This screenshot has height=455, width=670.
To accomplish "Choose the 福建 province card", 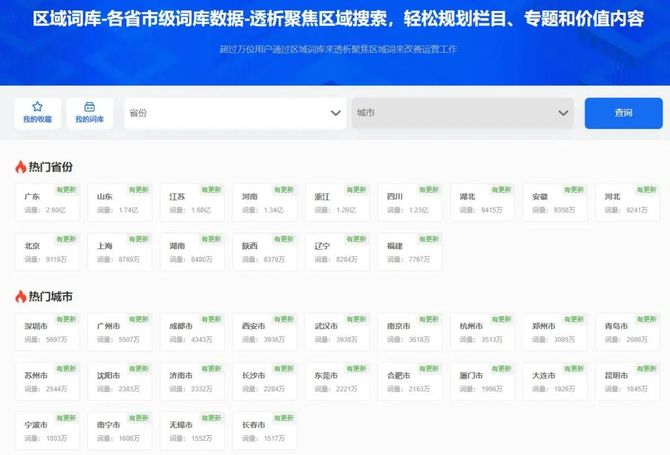I will pos(410,252).
